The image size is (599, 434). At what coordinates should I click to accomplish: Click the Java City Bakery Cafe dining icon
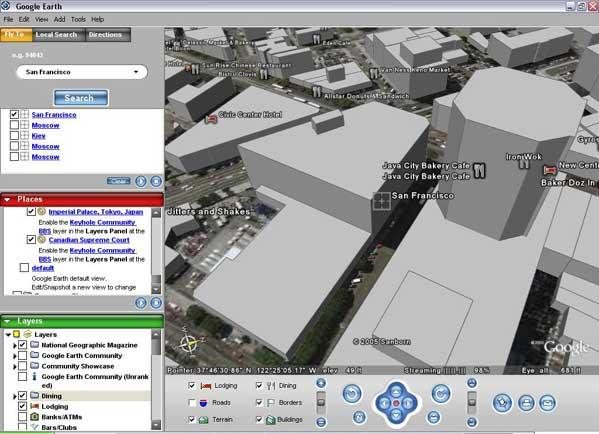[x=479, y=170]
